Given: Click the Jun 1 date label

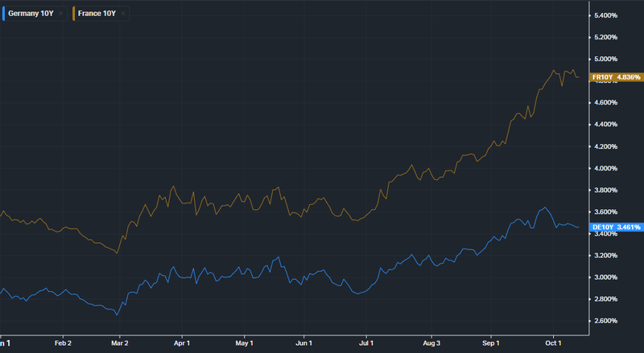Looking at the screenshot, I should point(303,343).
